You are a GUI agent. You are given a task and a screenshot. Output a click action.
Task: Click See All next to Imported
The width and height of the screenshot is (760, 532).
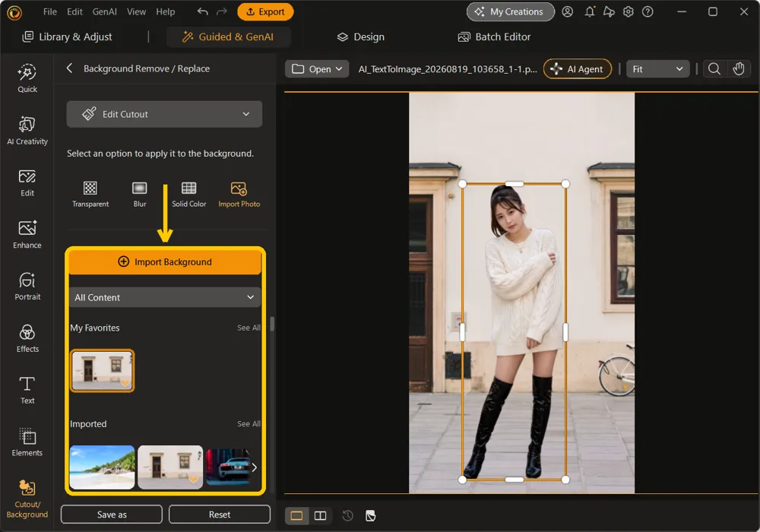coord(249,424)
